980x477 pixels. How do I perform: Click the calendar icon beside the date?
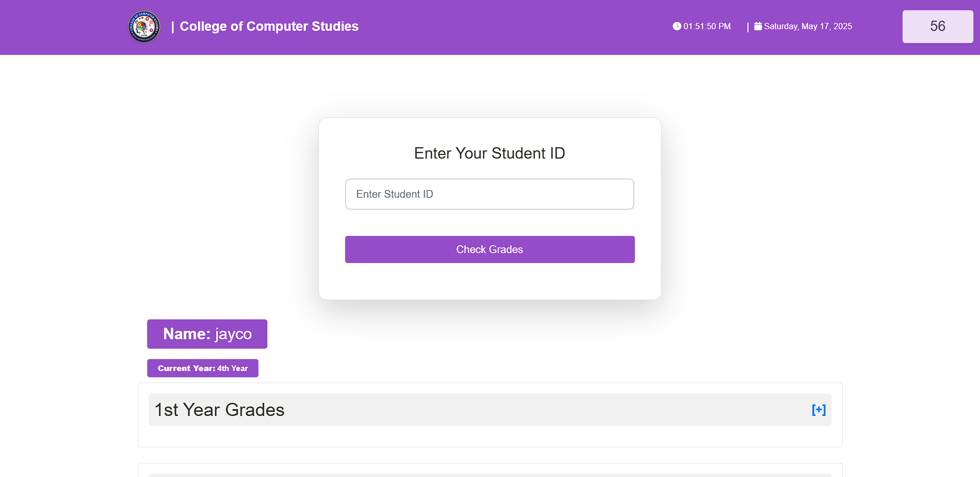point(759,26)
